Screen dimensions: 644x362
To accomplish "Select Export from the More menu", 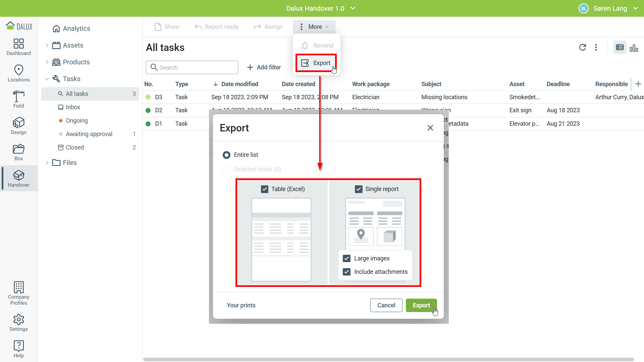I will coord(316,63).
